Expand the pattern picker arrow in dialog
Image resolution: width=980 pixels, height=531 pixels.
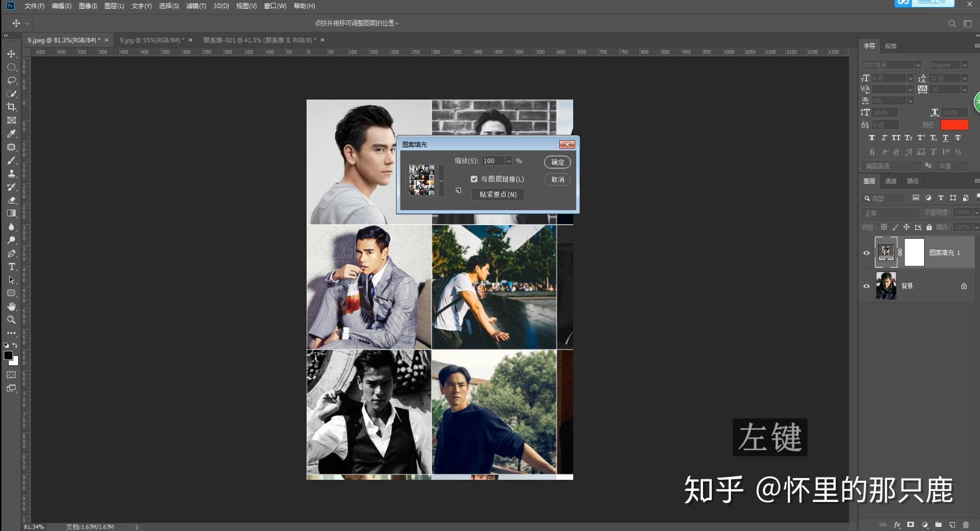tap(441, 180)
